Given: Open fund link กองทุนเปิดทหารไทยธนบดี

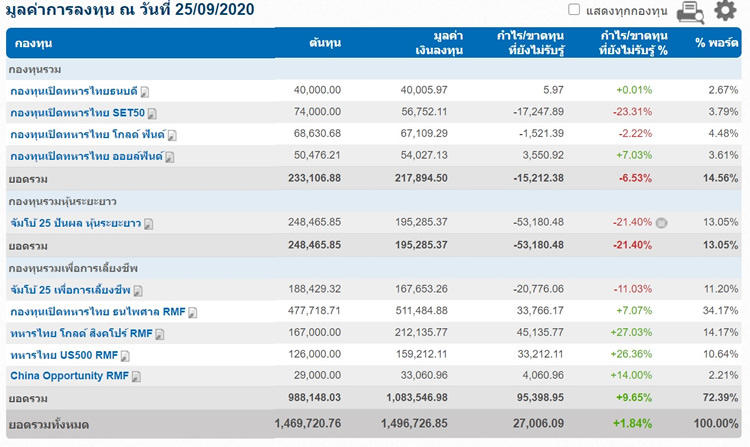Looking at the screenshot, I should tap(74, 91).
